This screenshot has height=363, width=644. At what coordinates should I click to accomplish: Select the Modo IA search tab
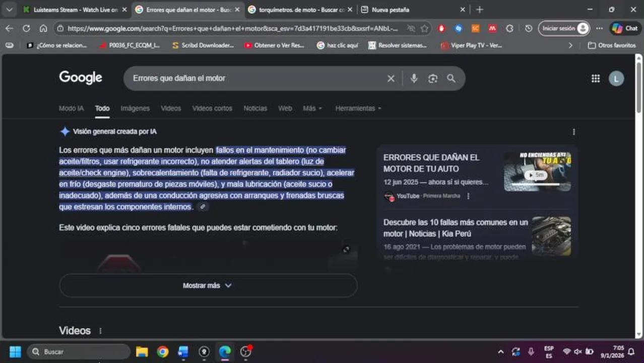click(71, 108)
